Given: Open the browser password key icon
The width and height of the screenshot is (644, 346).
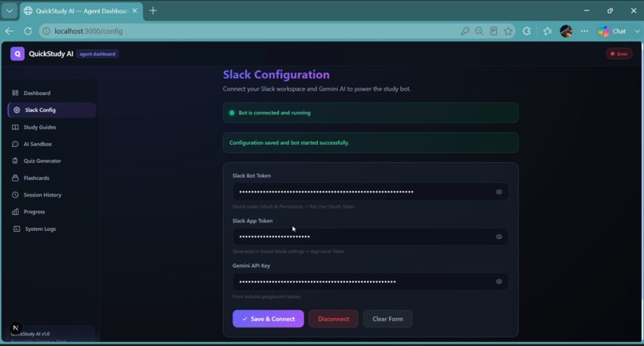Looking at the screenshot, I should [x=465, y=31].
